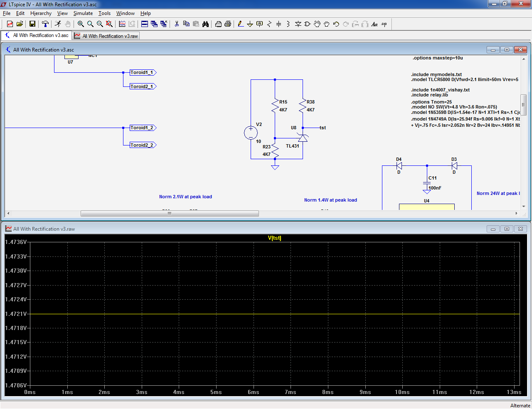532x409 pixels.
Task: Close all windows using the toolbar icon
Action: coord(164,24)
